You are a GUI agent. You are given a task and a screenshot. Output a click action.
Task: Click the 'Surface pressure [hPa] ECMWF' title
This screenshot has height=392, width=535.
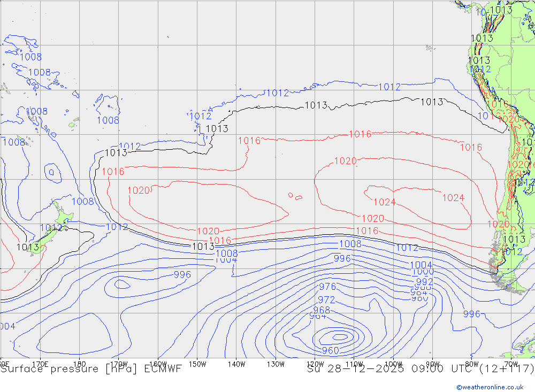pos(91,369)
